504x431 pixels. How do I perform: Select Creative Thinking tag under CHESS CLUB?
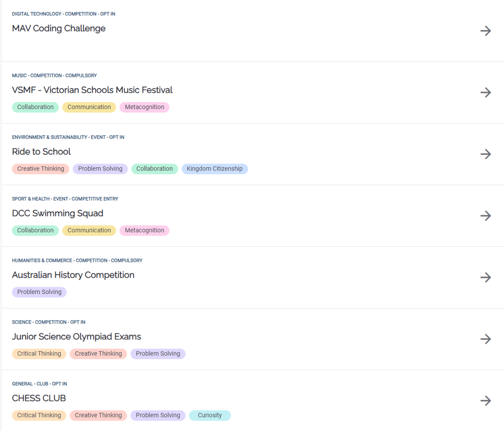point(98,415)
